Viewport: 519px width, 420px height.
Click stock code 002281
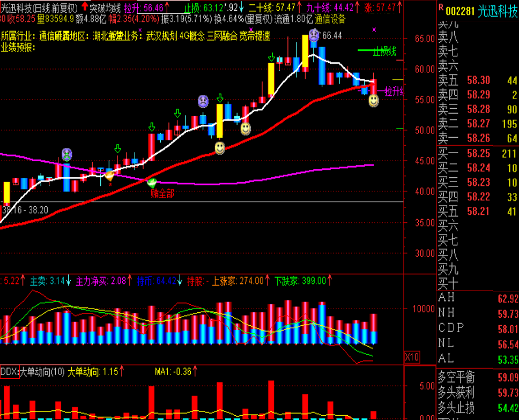point(460,12)
